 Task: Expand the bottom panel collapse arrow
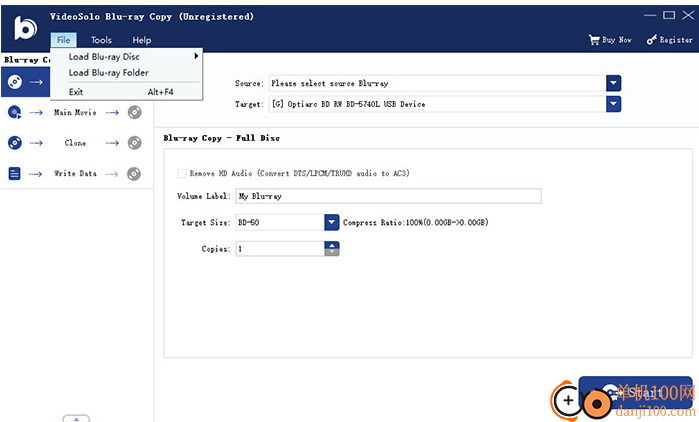tap(76, 419)
